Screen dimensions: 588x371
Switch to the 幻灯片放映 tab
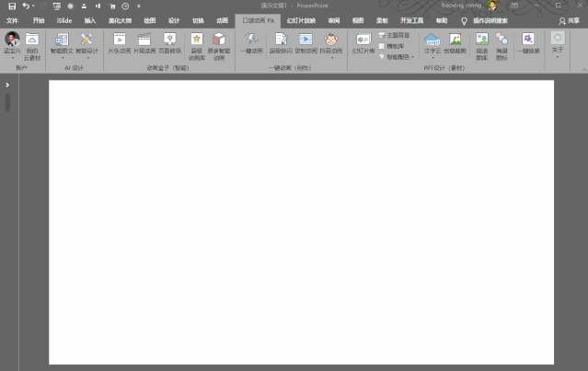point(301,20)
